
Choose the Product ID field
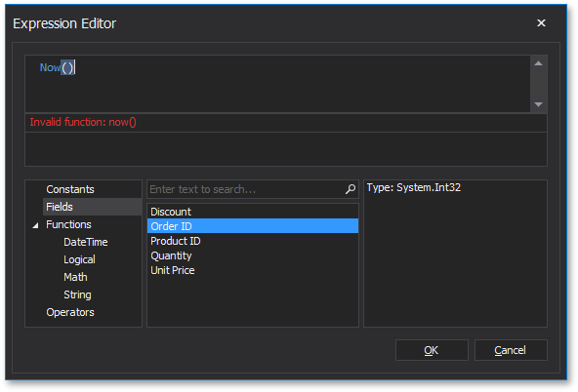253,241
